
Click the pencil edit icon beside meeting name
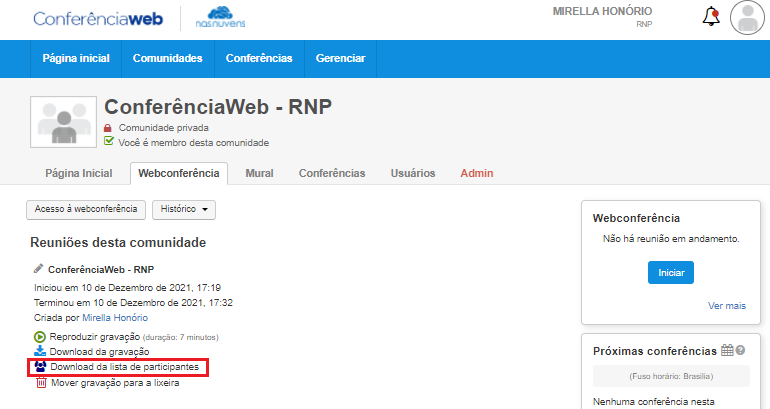click(x=38, y=269)
